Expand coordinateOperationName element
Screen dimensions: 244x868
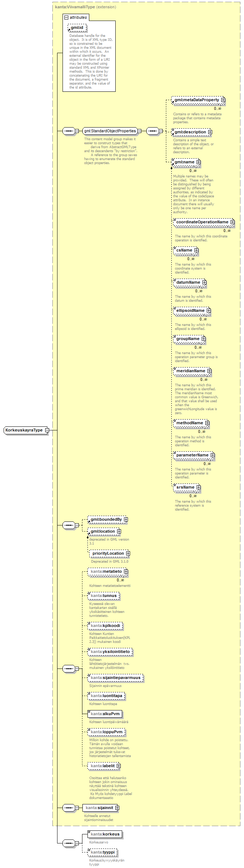click(232, 222)
